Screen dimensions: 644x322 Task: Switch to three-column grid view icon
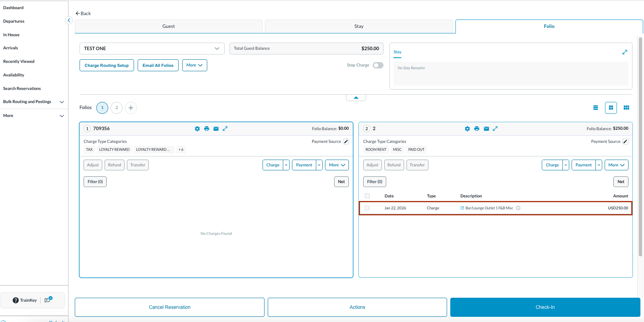(x=626, y=108)
